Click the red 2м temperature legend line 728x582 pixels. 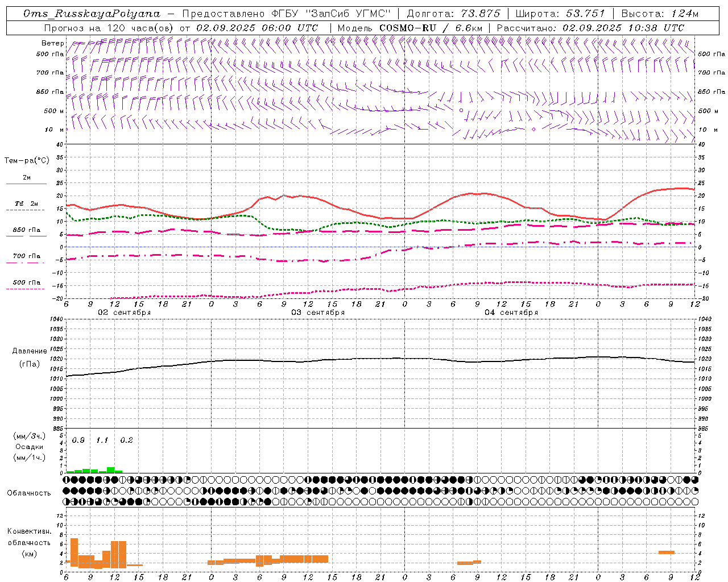[x=26, y=184]
